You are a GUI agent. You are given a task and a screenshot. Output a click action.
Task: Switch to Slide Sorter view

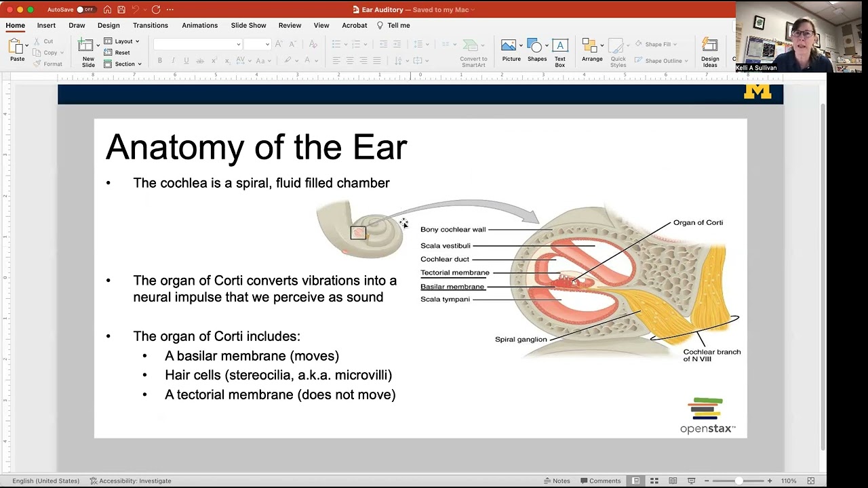pyautogui.click(x=654, y=481)
